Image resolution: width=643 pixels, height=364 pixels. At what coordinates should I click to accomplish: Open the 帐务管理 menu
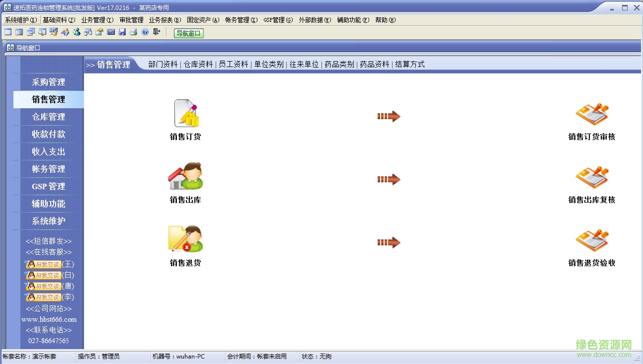tap(241, 20)
